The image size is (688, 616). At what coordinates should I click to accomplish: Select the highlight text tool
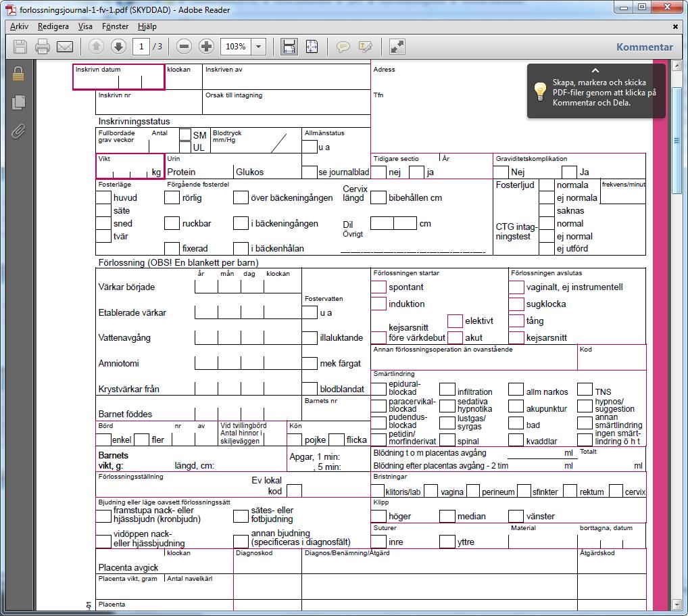pos(365,47)
